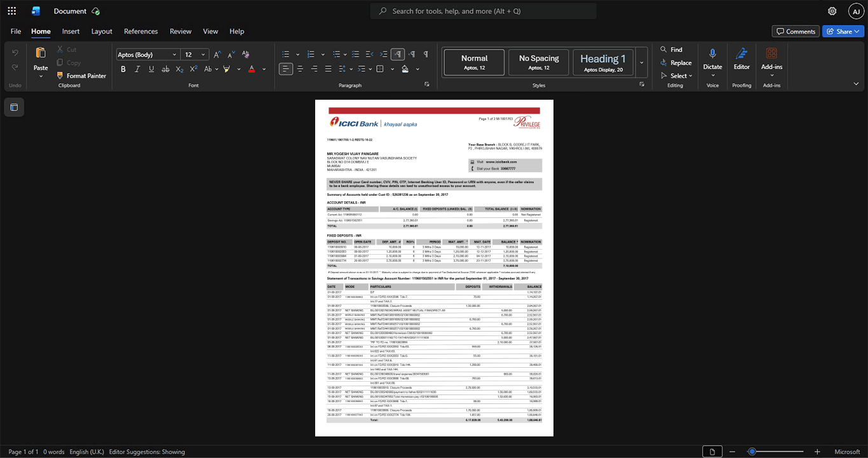The height and width of the screenshot is (458, 868).
Task: Clear all formatting icon
Action: tap(246, 55)
